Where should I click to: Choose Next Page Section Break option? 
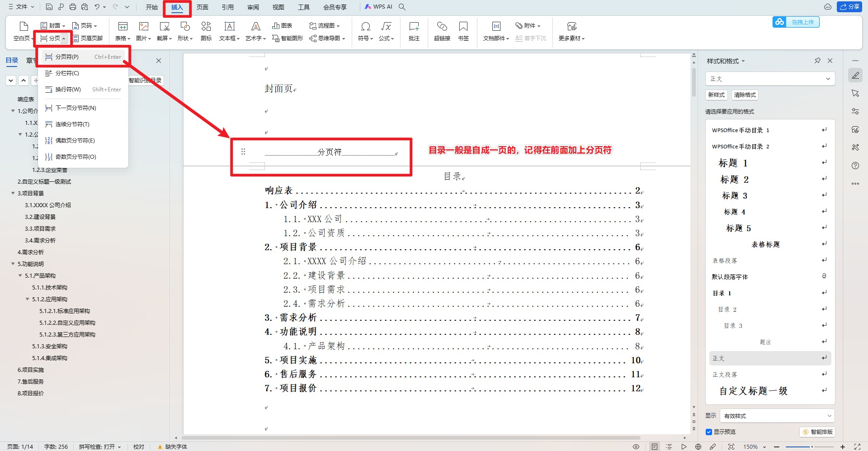tap(75, 108)
